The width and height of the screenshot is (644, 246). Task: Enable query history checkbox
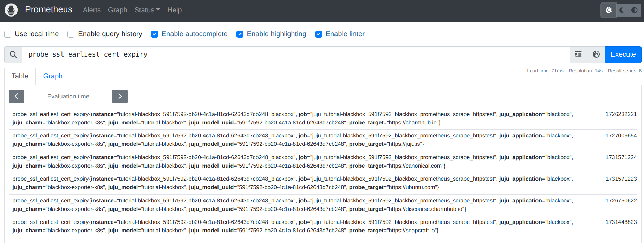(x=71, y=34)
